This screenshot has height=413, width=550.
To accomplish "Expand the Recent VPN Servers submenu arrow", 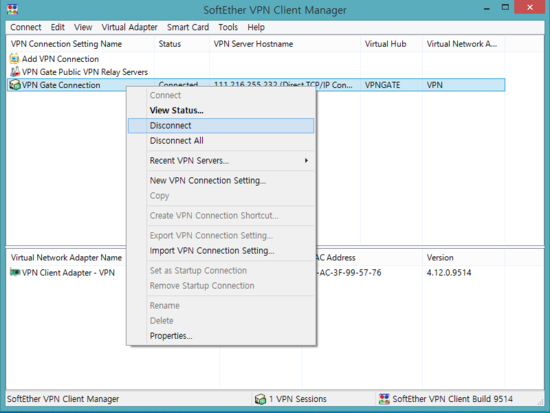I will (x=306, y=161).
